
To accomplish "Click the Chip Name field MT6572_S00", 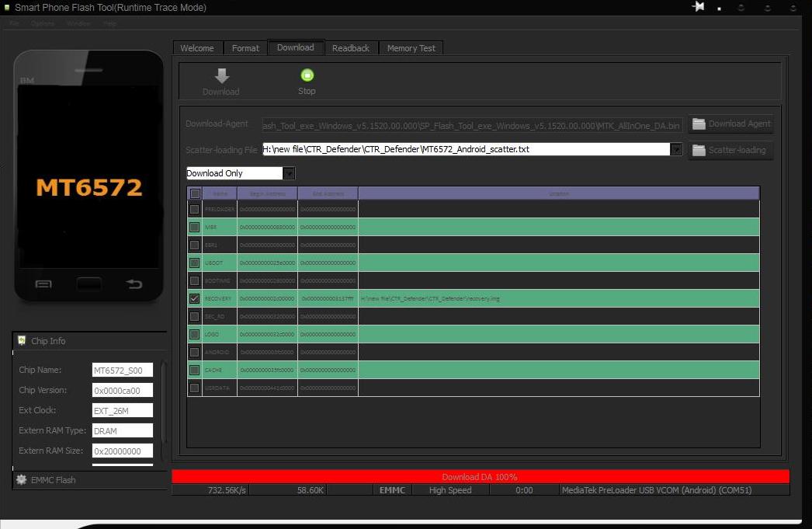I will click(122, 371).
